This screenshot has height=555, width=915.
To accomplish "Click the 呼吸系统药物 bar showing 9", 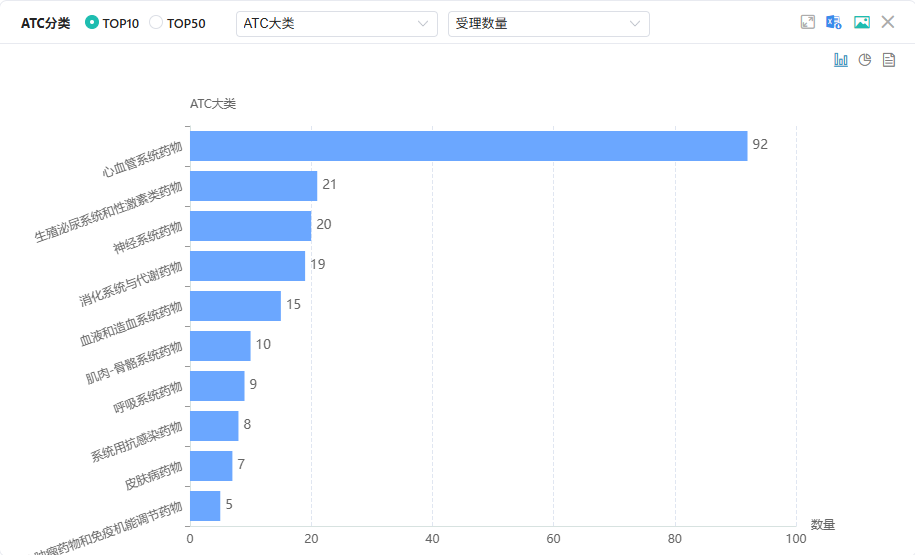I will pos(217,386).
